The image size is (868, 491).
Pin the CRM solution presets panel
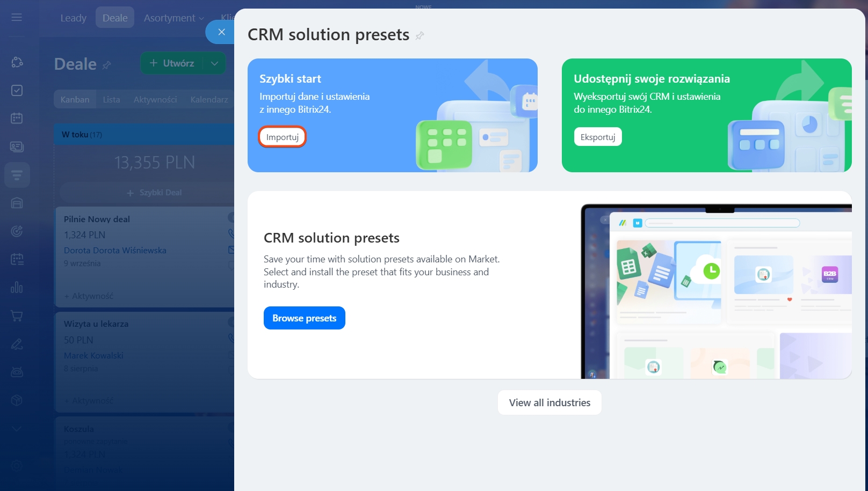click(x=420, y=35)
